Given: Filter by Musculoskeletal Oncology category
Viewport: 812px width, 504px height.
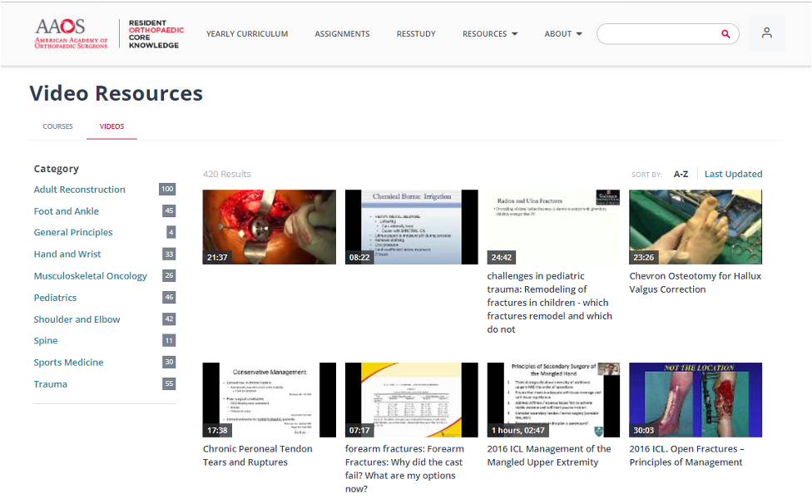Looking at the screenshot, I should coord(91,276).
